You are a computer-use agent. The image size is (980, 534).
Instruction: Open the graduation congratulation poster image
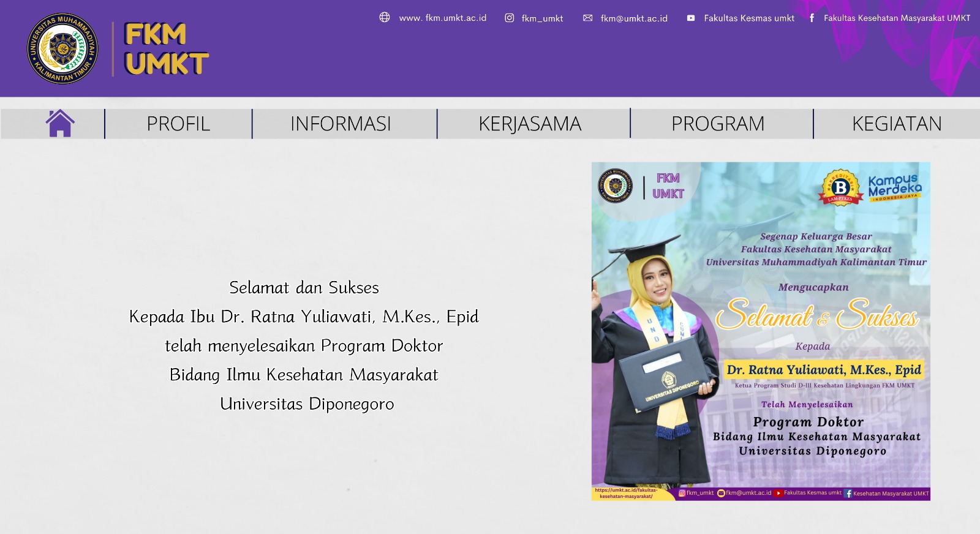tap(761, 331)
